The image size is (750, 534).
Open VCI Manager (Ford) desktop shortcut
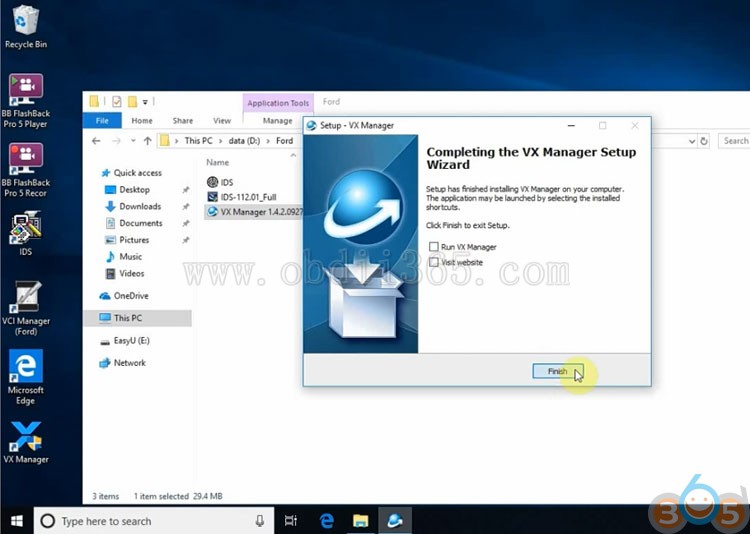[26, 308]
